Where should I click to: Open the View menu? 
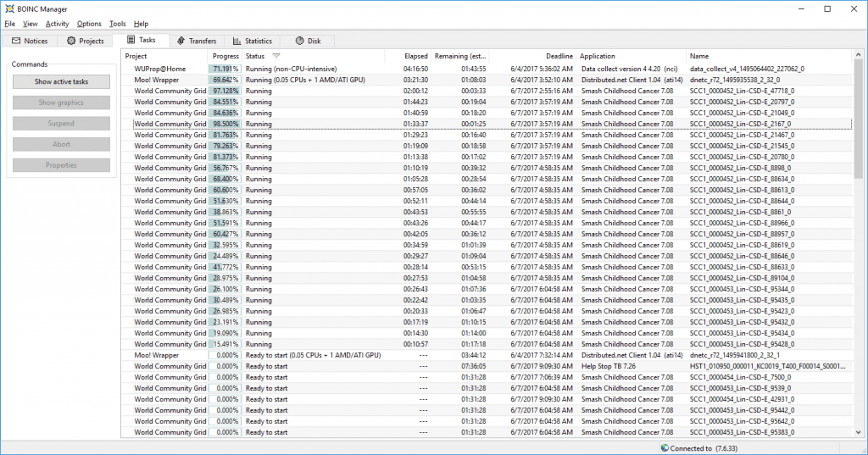(x=30, y=24)
